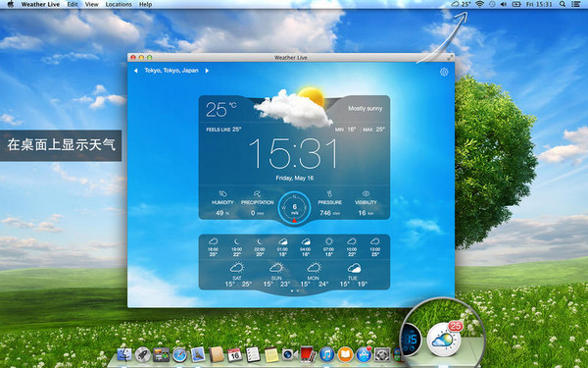The height and width of the screenshot is (368, 588).
Task: Select the 07:00 hourly forecast
Action: (x=329, y=247)
